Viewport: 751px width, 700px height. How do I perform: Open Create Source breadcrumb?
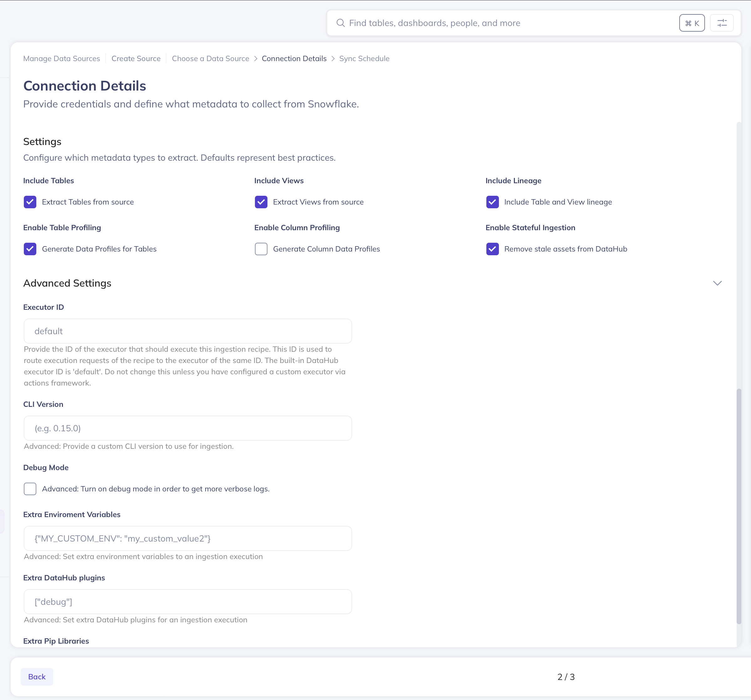click(x=136, y=59)
